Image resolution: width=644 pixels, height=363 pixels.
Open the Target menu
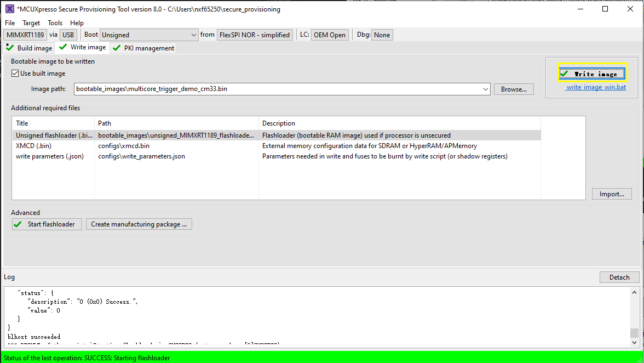[31, 22]
